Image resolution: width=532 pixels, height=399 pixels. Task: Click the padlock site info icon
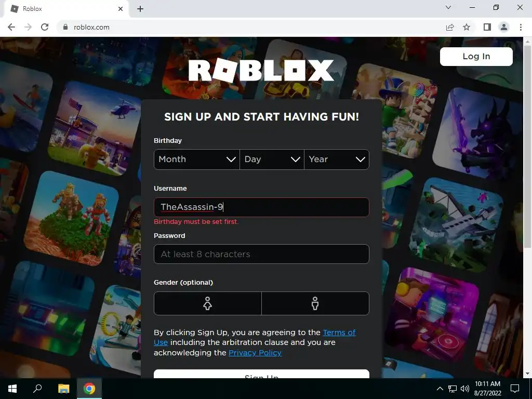click(x=65, y=27)
